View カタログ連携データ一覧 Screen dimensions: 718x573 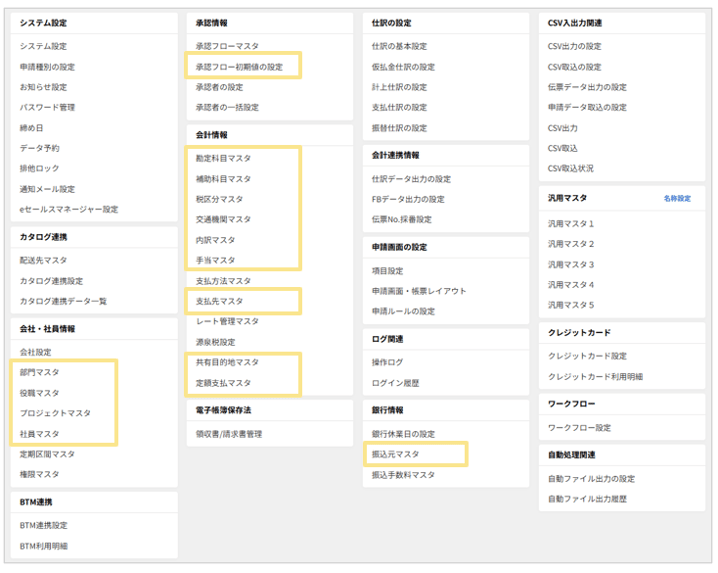pyautogui.click(x=63, y=301)
